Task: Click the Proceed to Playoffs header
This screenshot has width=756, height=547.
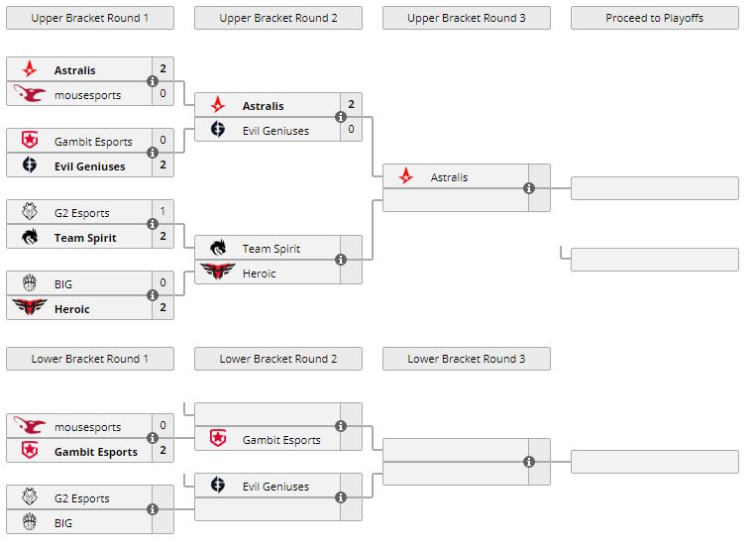Action: pyautogui.click(x=655, y=18)
